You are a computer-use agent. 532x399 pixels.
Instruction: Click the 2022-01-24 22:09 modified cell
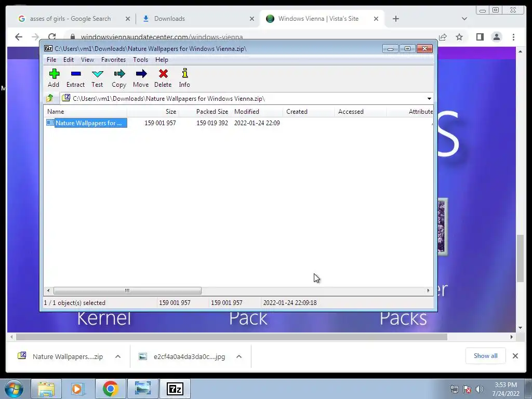pos(257,123)
